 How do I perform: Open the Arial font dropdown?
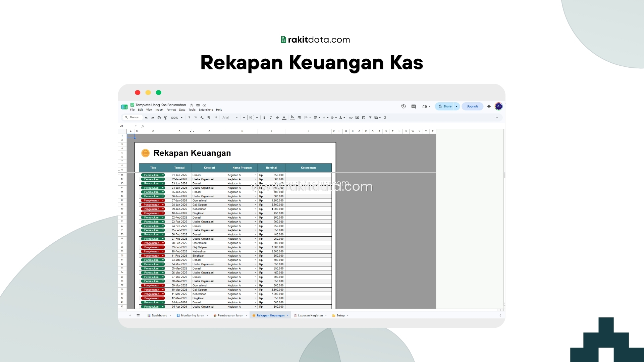click(x=230, y=118)
